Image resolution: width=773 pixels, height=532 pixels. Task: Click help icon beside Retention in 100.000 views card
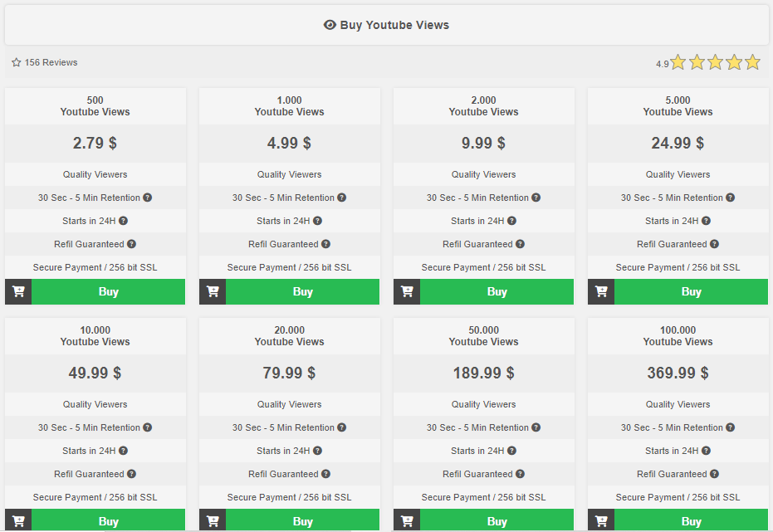(731, 427)
